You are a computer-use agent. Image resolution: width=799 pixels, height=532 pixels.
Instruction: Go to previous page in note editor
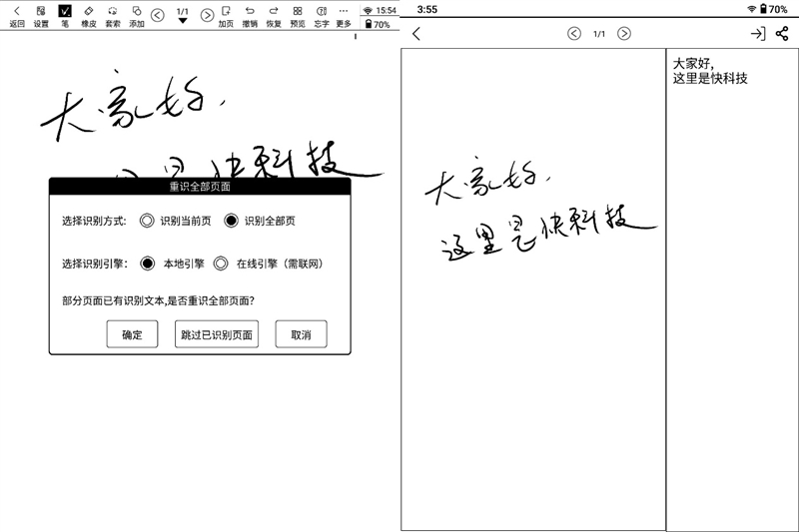158,15
